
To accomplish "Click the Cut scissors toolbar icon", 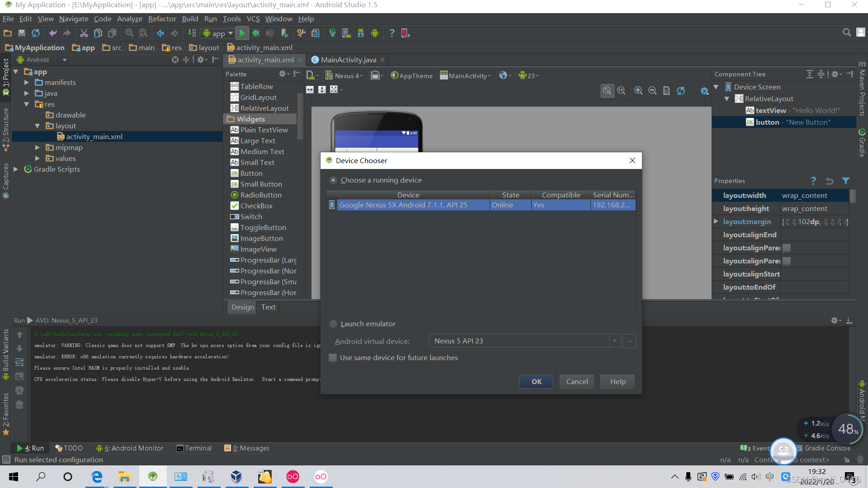I will 84,33.
